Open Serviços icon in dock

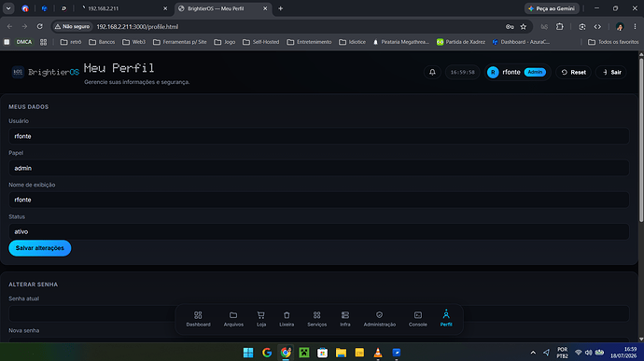pos(316,319)
